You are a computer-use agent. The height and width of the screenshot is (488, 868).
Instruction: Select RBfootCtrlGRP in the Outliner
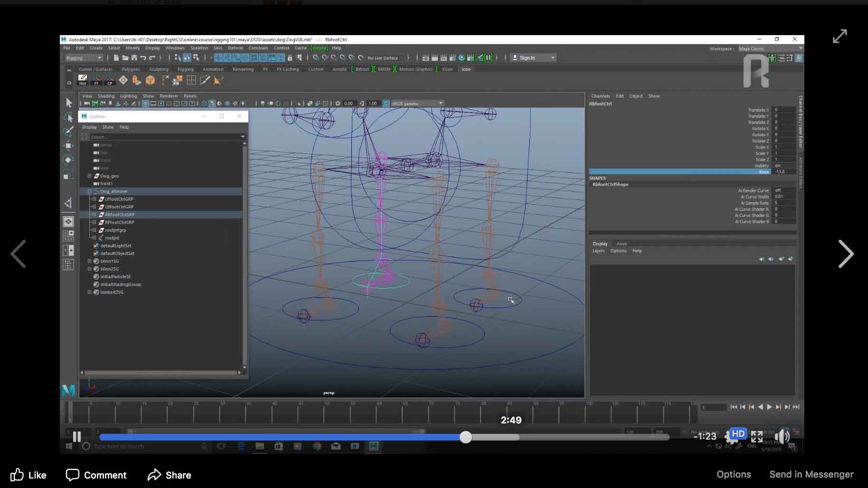[x=119, y=215]
